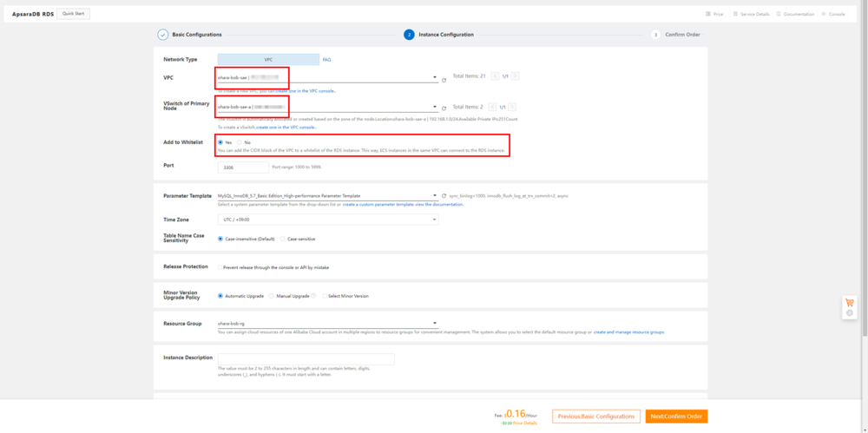Click the step 3 circle icon
This screenshot has width=868, height=433.
pos(655,35)
